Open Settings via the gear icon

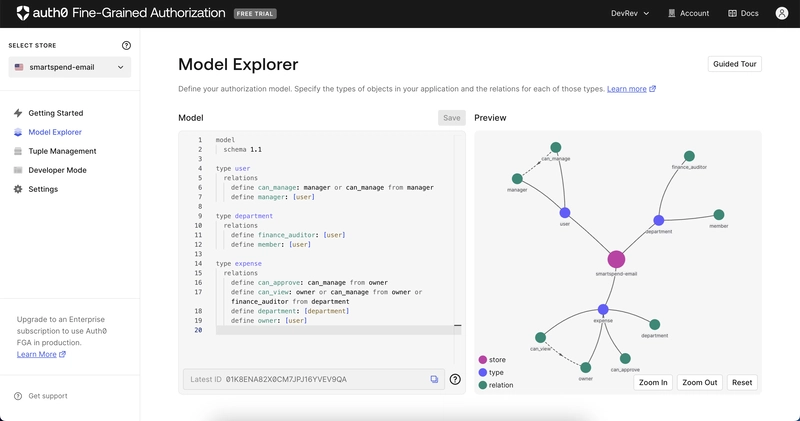[x=18, y=189]
